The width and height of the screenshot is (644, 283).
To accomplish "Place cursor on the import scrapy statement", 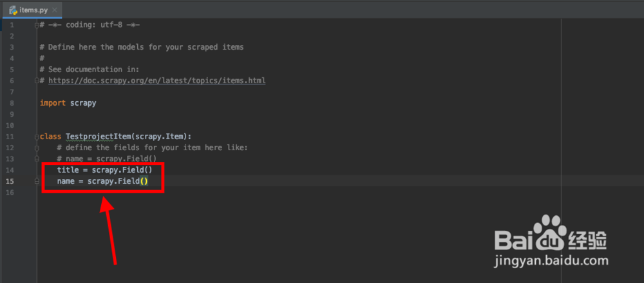I will (68, 102).
